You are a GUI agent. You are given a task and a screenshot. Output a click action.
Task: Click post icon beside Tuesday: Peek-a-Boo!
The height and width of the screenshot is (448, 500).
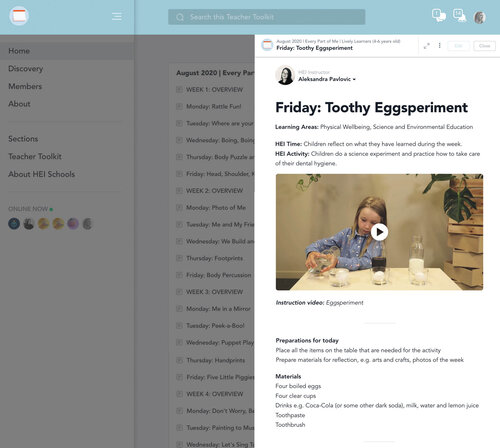click(179, 326)
